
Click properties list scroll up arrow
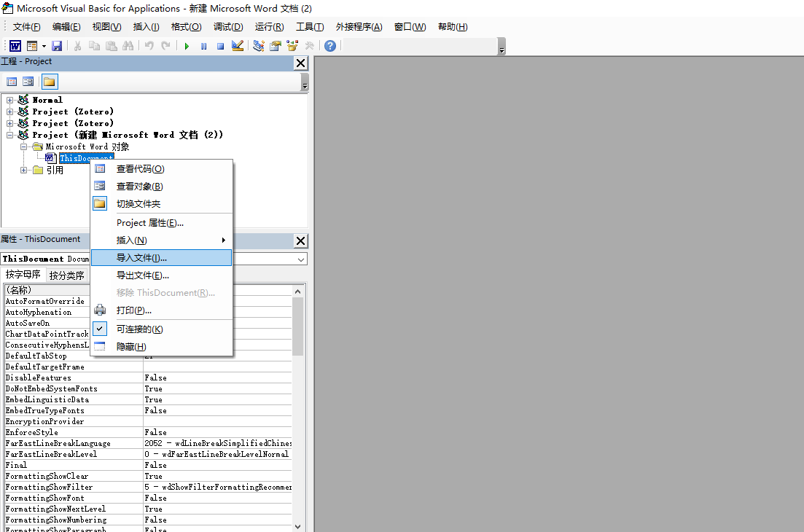click(298, 291)
